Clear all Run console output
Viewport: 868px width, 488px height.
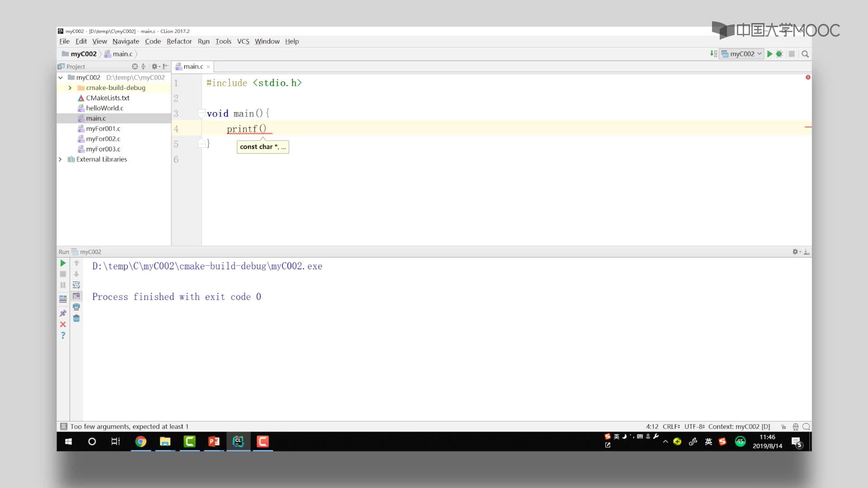coord(76,318)
